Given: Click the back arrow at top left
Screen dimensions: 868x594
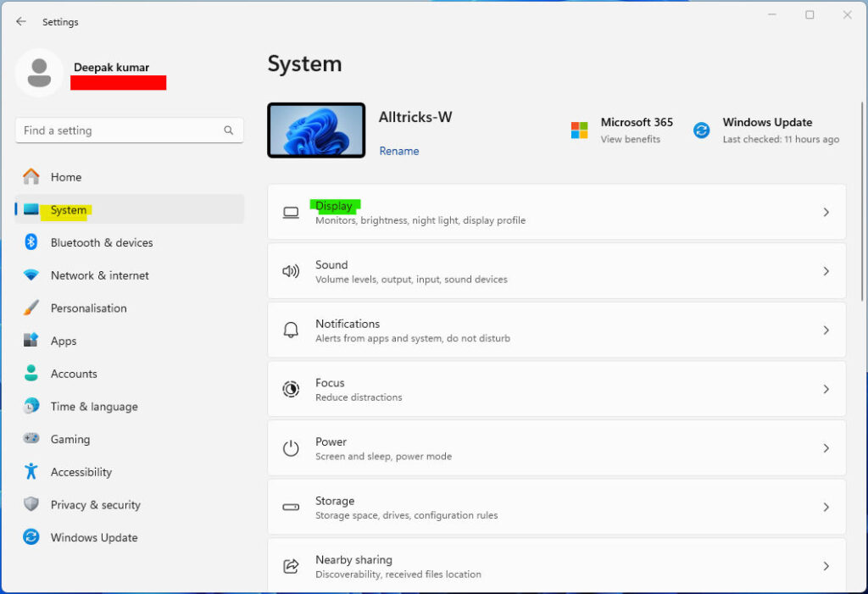Looking at the screenshot, I should (x=19, y=21).
